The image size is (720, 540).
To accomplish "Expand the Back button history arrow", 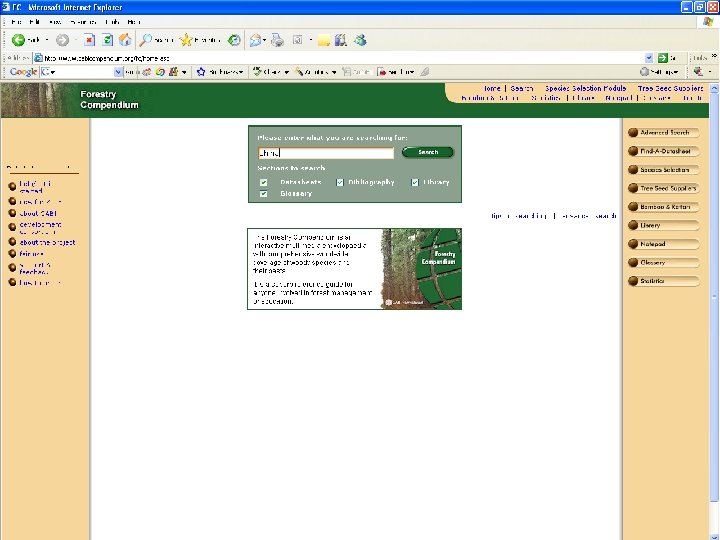I will [x=46, y=40].
